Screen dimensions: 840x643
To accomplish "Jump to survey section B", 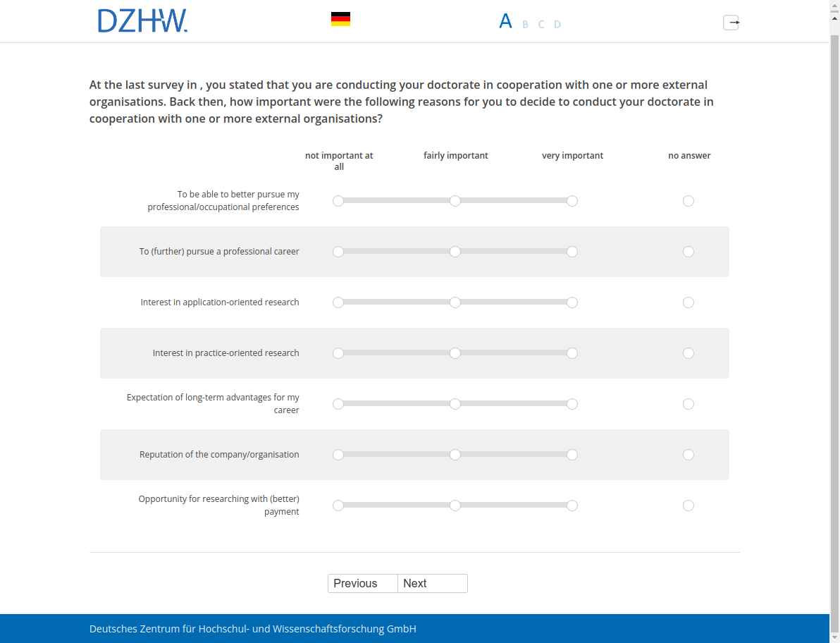I will (525, 25).
